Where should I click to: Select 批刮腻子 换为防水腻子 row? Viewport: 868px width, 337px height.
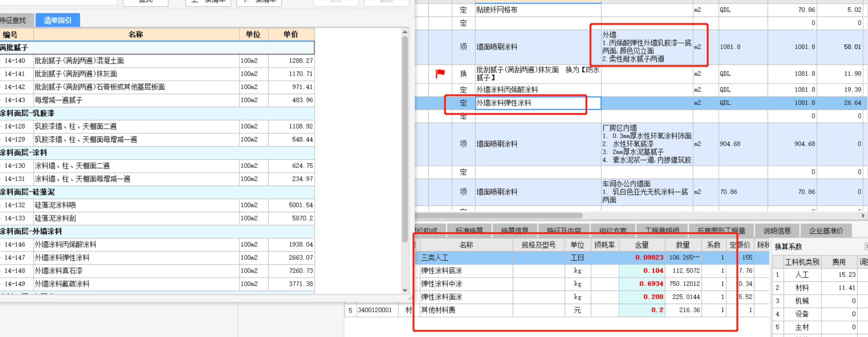(641, 74)
